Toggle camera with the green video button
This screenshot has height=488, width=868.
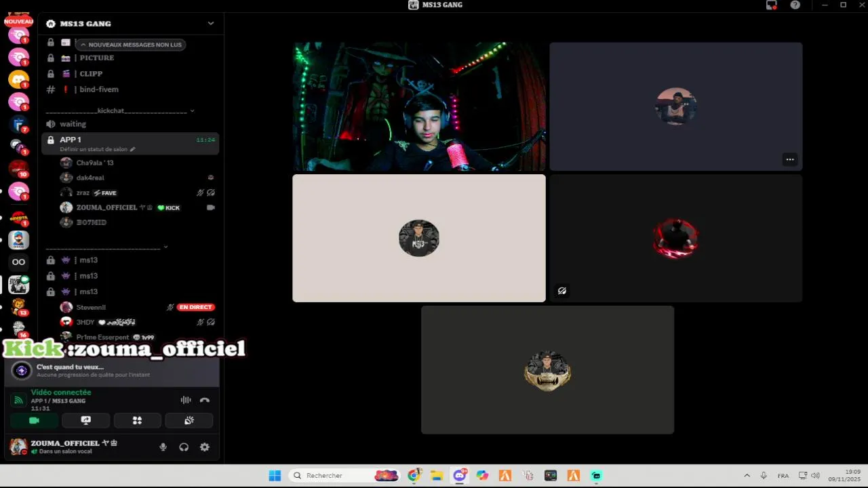(x=34, y=421)
